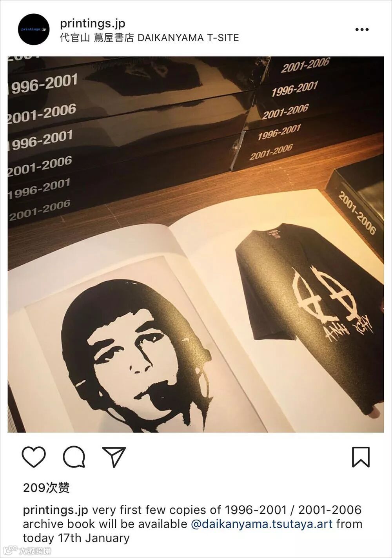
Task: Save the post with the bookmark icon
Action: coord(361,457)
